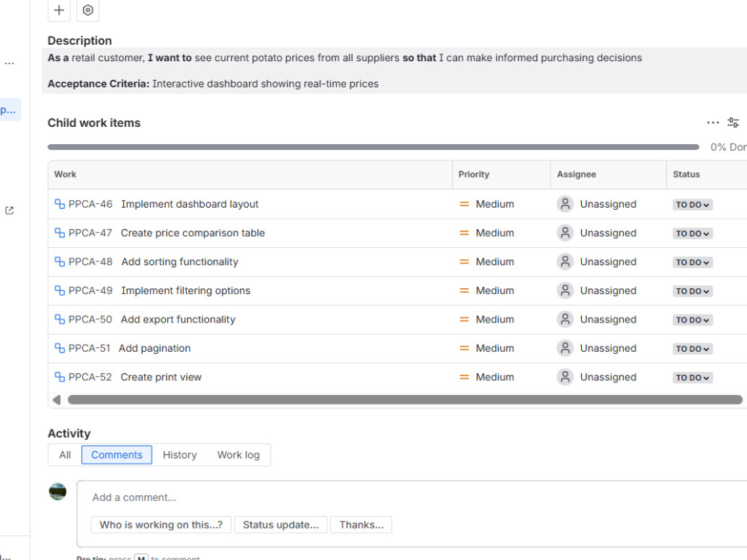Click the scrollbar left arrow
Screen dimensions: 747x560
point(57,399)
